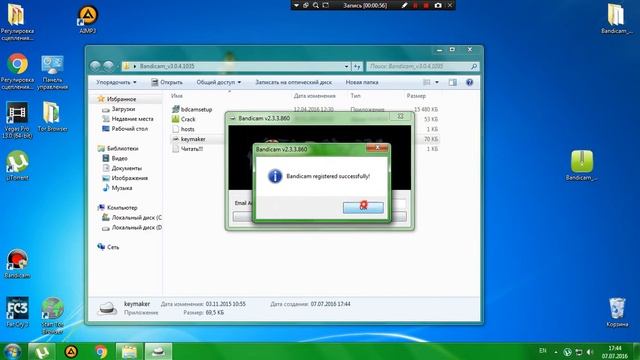Screen dimensions: 640x360
Task: Open the recording bar dropdown arrow
Action: (296, 5)
